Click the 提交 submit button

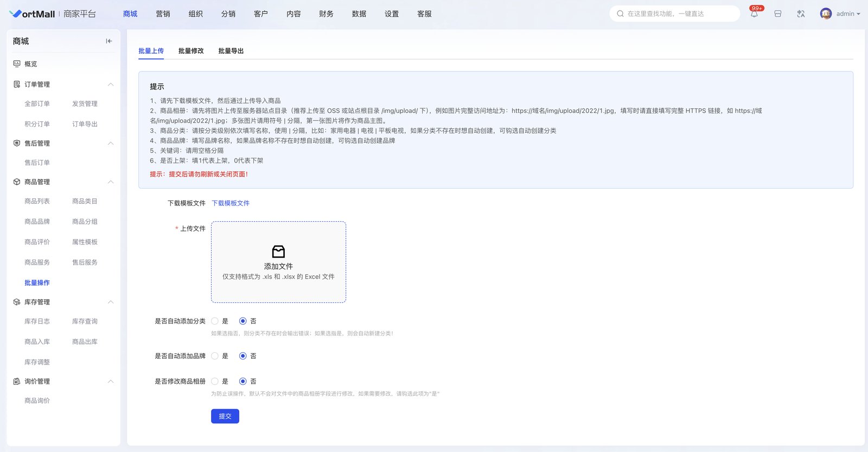pos(225,416)
